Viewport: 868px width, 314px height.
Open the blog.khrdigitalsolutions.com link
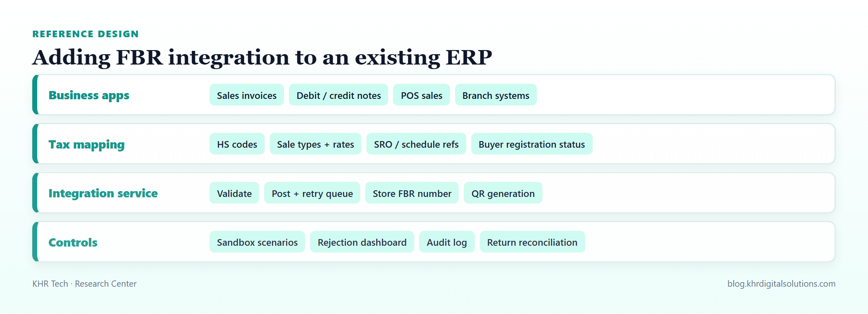click(x=781, y=284)
